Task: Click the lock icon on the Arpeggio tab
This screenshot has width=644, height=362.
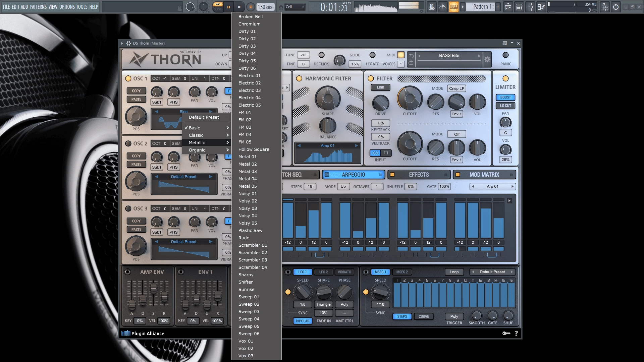Action: [380, 175]
